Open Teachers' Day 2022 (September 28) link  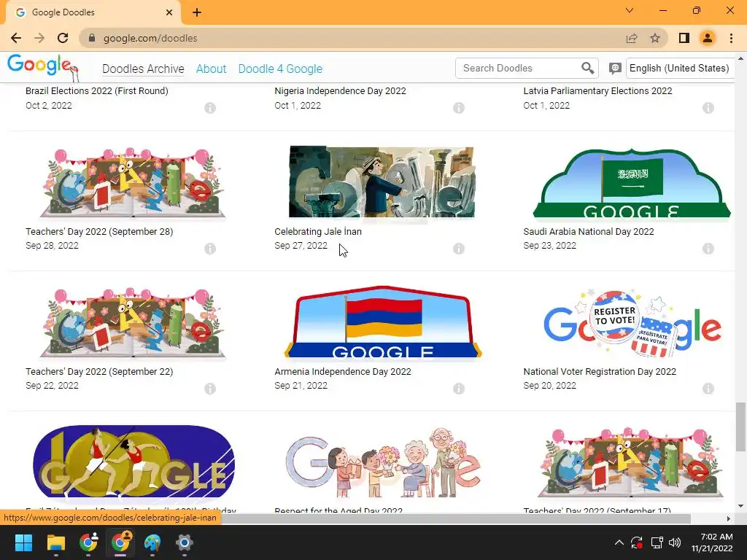point(99,231)
